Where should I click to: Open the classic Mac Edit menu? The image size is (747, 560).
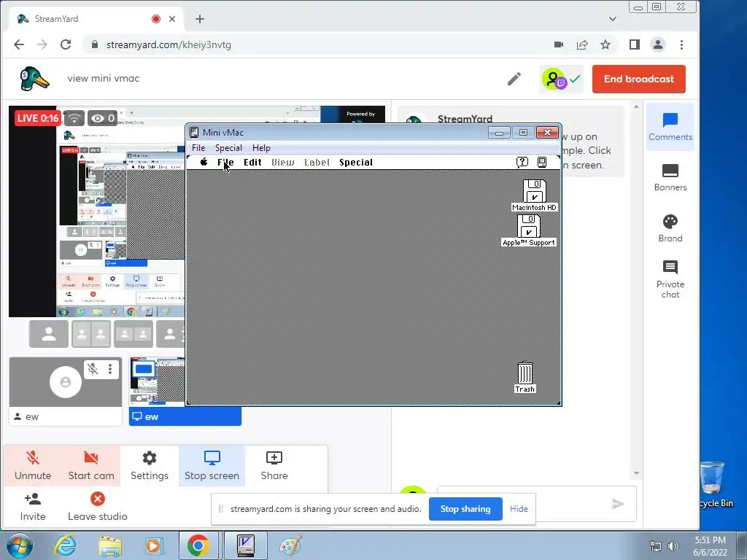coord(252,163)
